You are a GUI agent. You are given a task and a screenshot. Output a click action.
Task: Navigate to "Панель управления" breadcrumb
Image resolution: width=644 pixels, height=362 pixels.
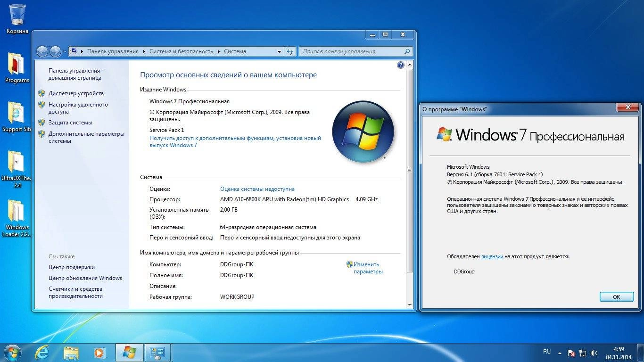coord(113,51)
